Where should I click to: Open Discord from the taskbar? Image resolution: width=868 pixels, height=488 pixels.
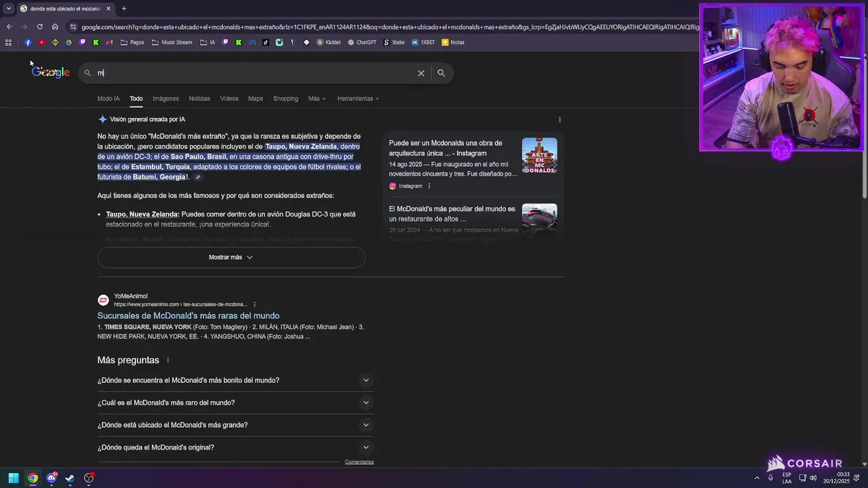click(x=52, y=478)
